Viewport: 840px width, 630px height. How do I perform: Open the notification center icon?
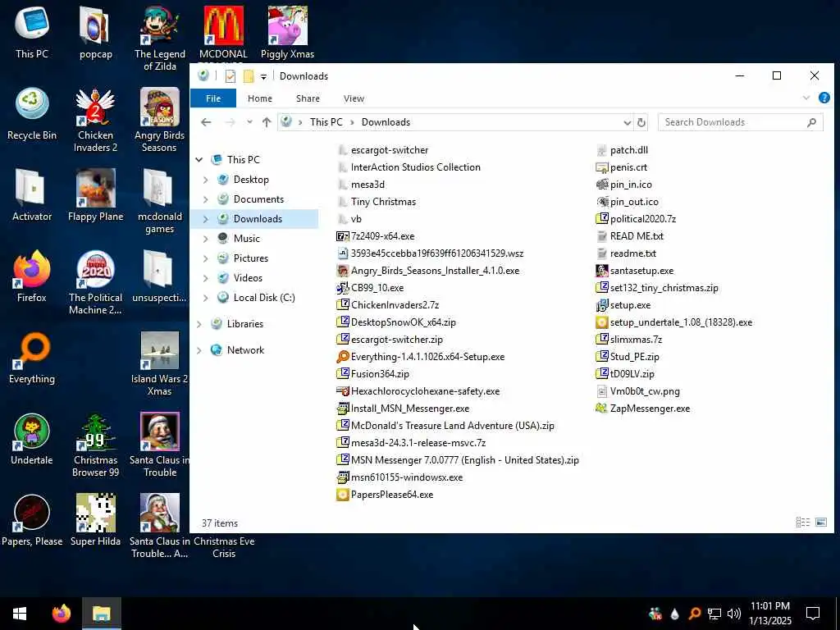[x=813, y=614]
